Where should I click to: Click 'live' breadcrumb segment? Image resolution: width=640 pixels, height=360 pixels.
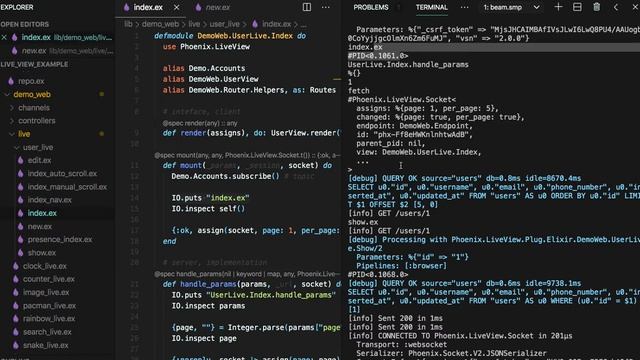(194, 24)
